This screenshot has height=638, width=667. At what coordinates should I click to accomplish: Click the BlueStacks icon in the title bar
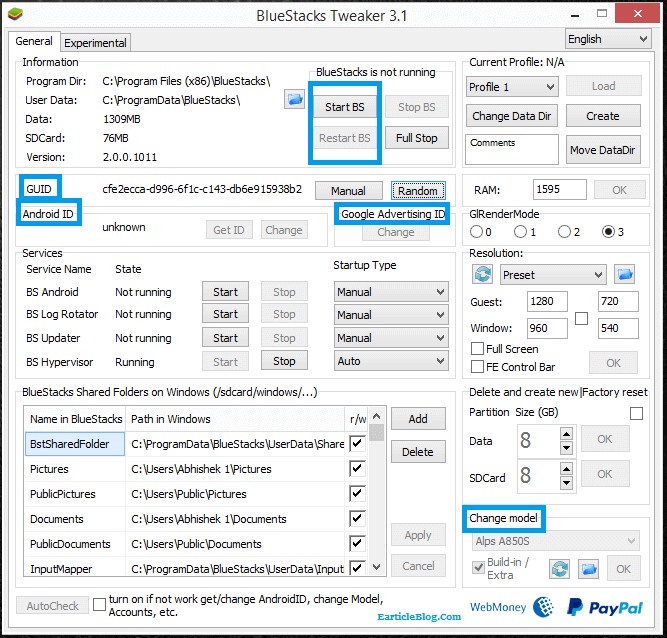15,14
